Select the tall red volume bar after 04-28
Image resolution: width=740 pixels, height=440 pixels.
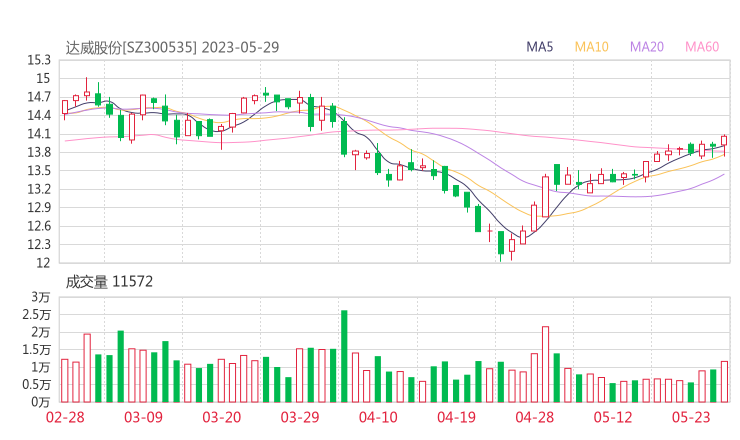click(546, 364)
